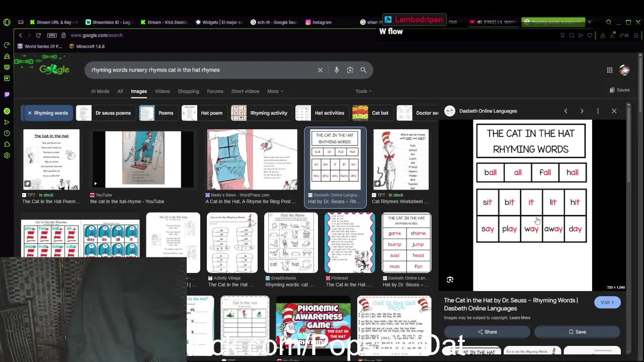Search inside image with lens button

tap(450, 280)
